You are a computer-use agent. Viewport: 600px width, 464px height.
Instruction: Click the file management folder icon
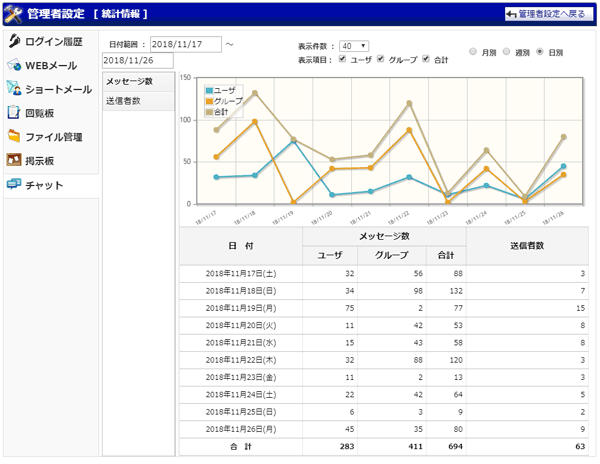[x=14, y=136]
